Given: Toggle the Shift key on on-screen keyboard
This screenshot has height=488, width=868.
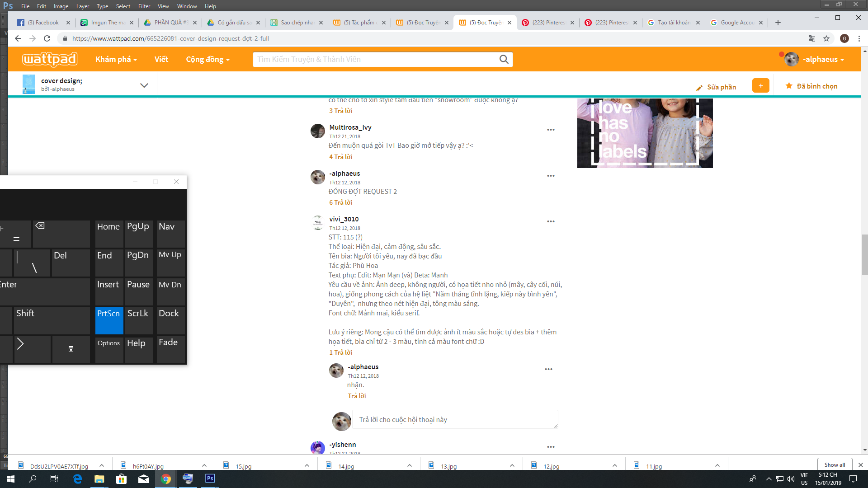Looking at the screenshot, I should click(52, 320).
